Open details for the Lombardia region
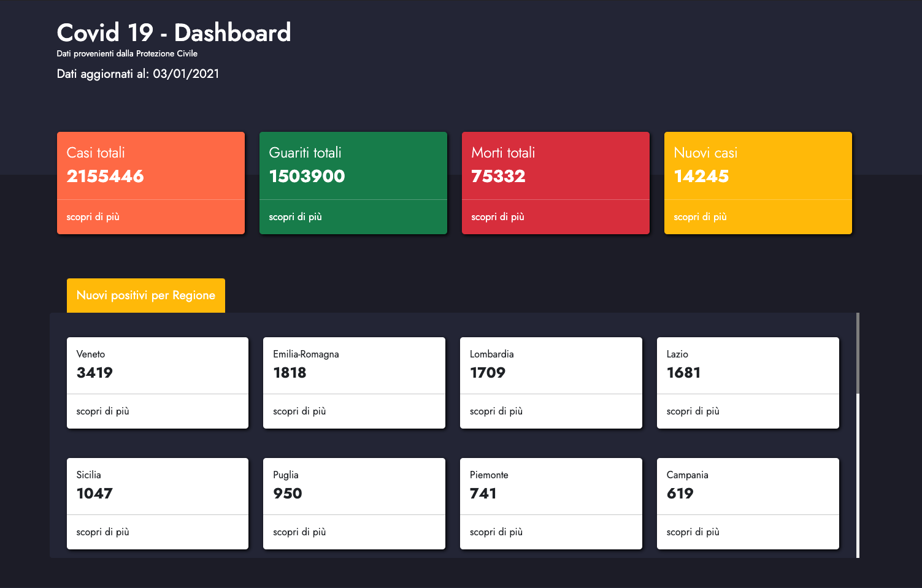Screen dimensions: 922x588 coord(496,411)
